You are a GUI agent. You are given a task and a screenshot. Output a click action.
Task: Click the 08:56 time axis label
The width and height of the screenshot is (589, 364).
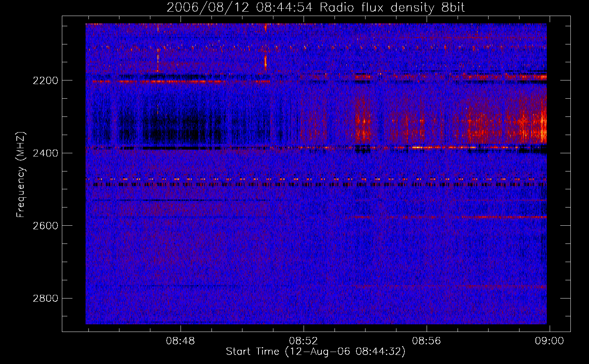click(x=426, y=341)
